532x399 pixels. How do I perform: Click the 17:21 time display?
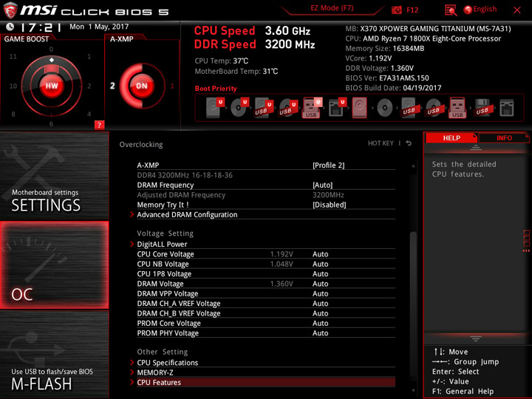click(41, 27)
